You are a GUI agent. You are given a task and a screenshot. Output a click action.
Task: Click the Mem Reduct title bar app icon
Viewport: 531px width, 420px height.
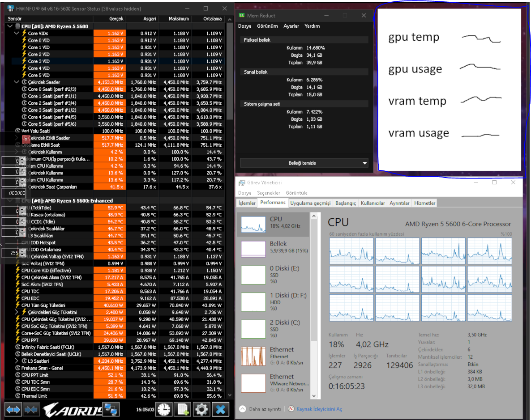(242, 16)
